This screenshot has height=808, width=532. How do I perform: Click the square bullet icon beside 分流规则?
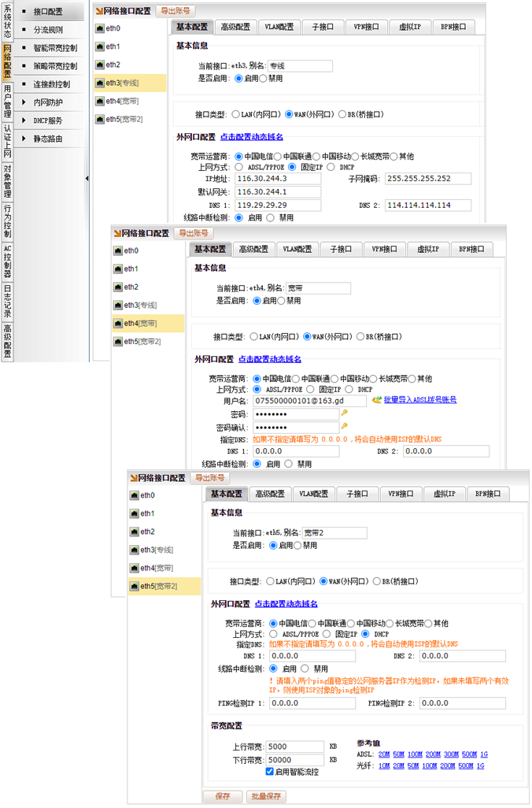[x=24, y=30]
